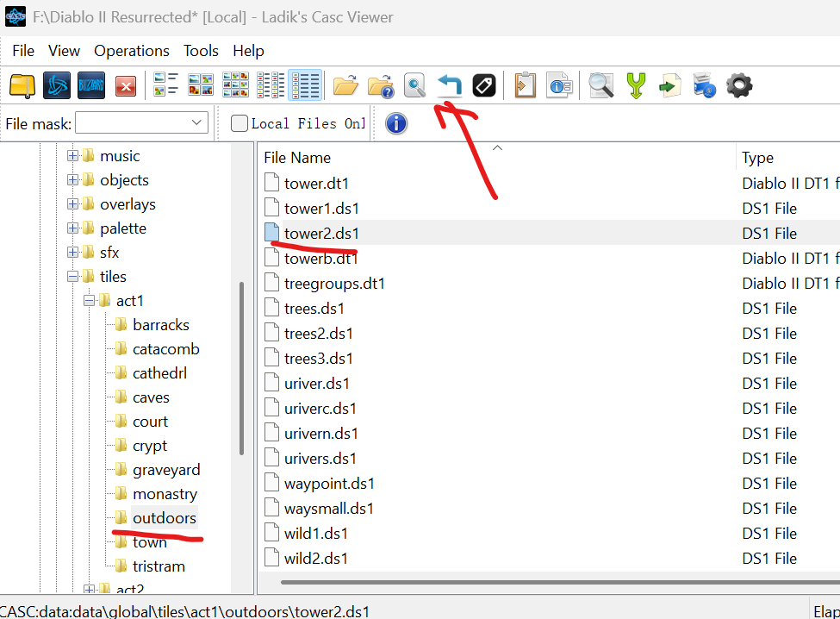Image resolution: width=840 pixels, height=619 pixels.
Task: Select the tristram folder in tree
Action: [x=159, y=566]
